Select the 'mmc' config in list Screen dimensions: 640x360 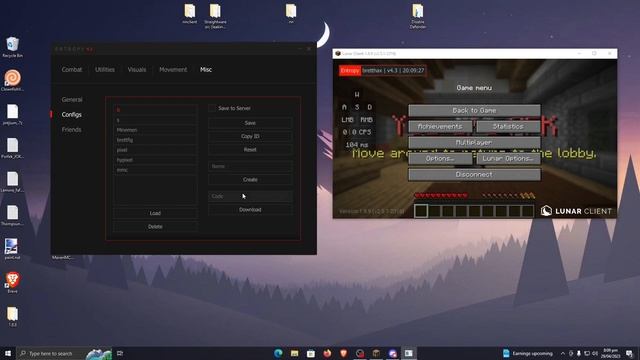pos(155,170)
